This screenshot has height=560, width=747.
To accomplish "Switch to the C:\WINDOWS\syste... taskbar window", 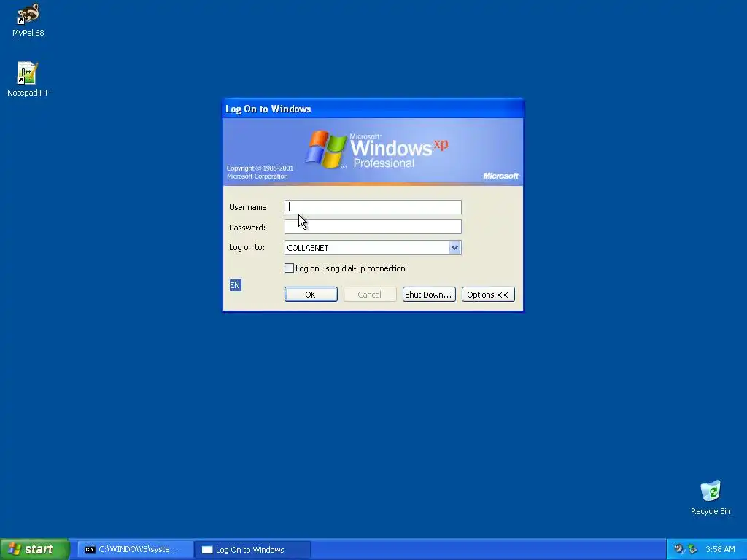I will 135,550.
